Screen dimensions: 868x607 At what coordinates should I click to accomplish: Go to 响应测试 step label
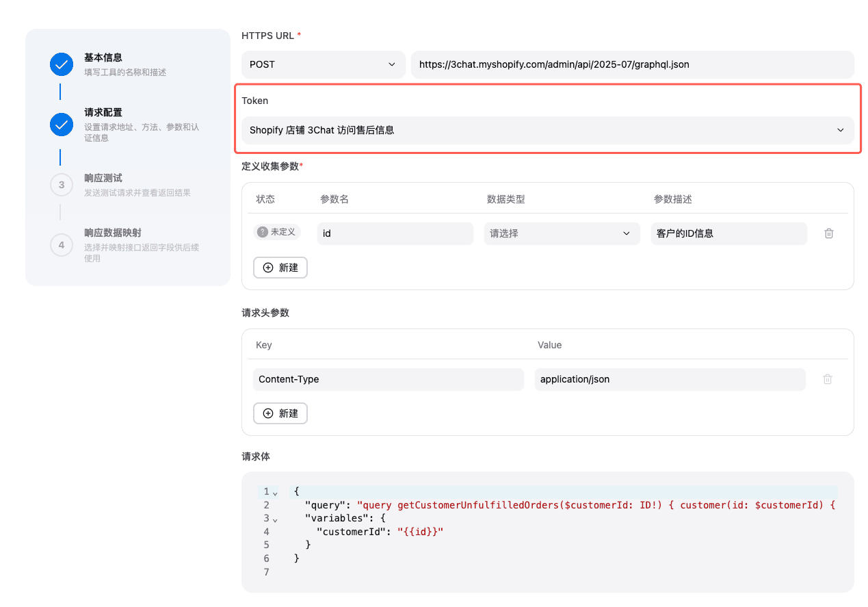click(103, 178)
